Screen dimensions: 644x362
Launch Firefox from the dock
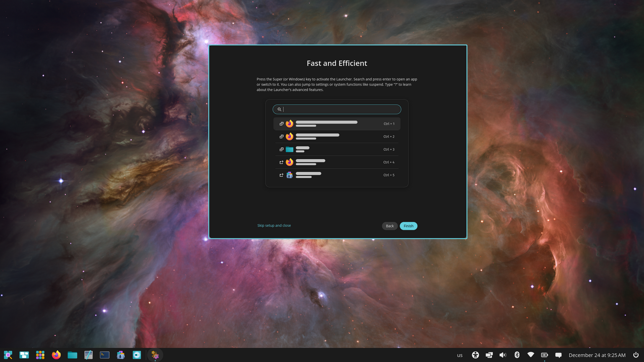(56, 355)
